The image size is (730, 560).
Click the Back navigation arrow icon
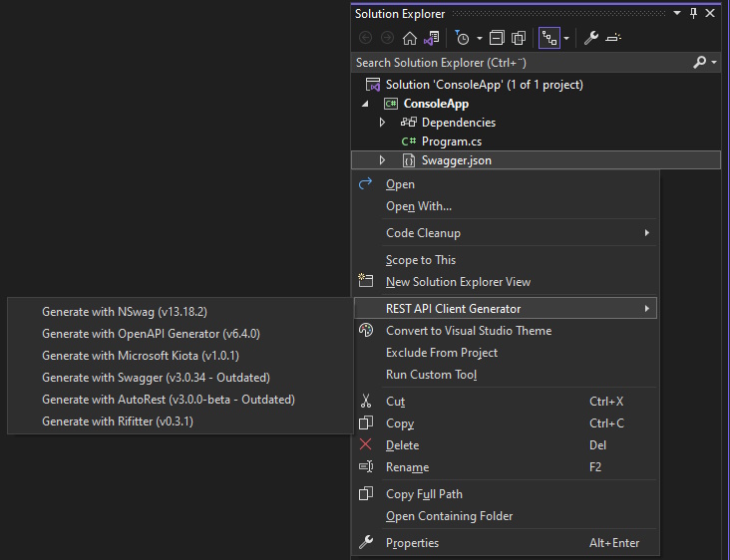[x=365, y=38]
